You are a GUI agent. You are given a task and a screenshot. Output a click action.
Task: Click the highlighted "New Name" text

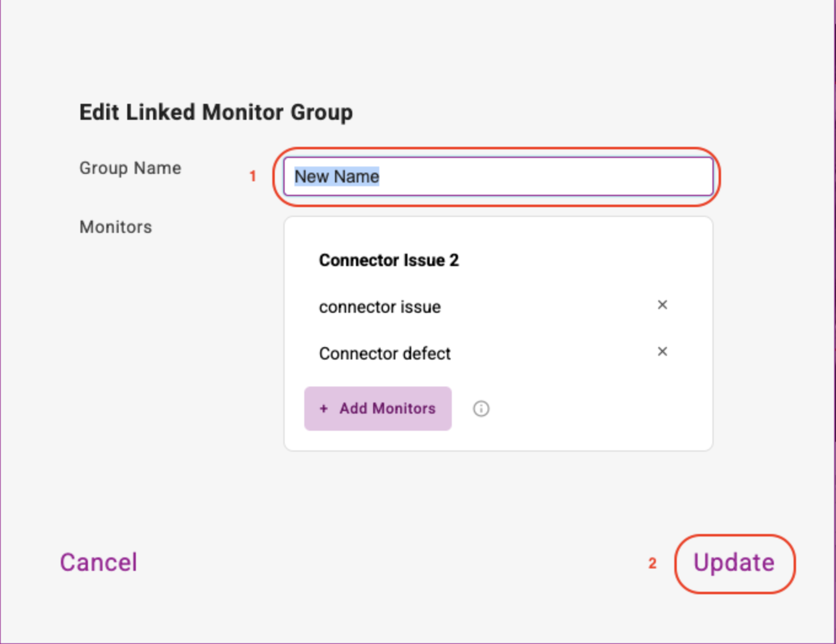(x=337, y=176)
